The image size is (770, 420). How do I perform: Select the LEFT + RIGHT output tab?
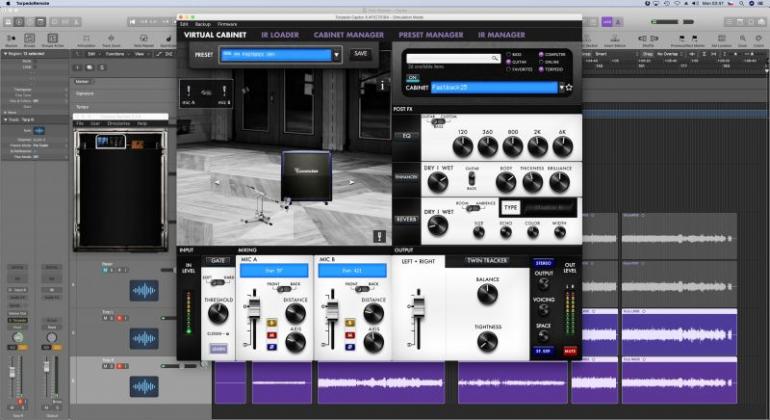(418, 261)
